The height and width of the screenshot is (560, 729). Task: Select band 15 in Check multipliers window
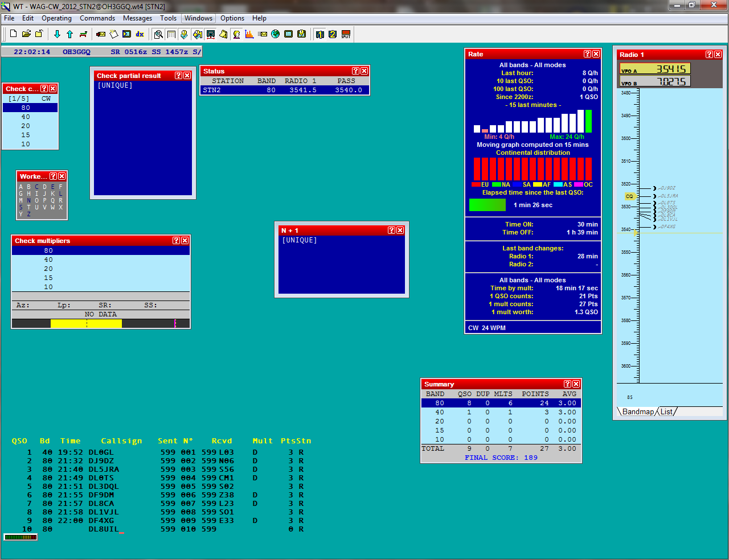click(x=101, y=278)
